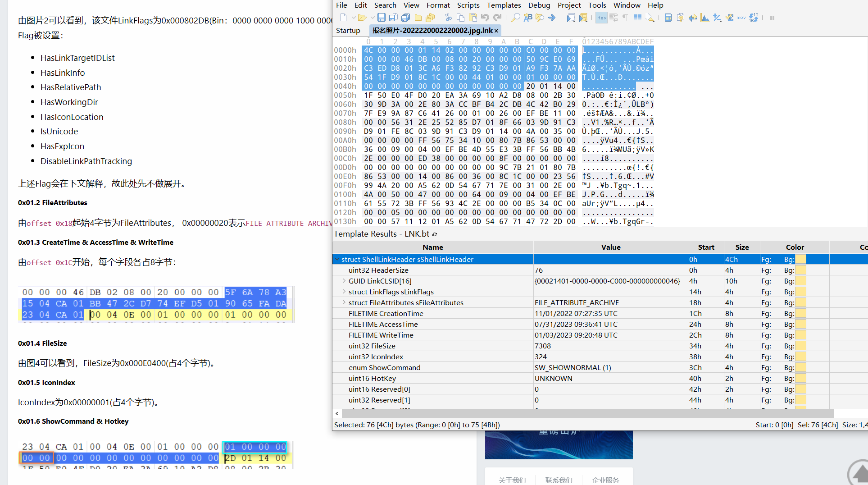Viewport: 868px width, 485px height.
Task: Open the Compare Files tool
Action: pyautogui.click(x=680, y=18)
